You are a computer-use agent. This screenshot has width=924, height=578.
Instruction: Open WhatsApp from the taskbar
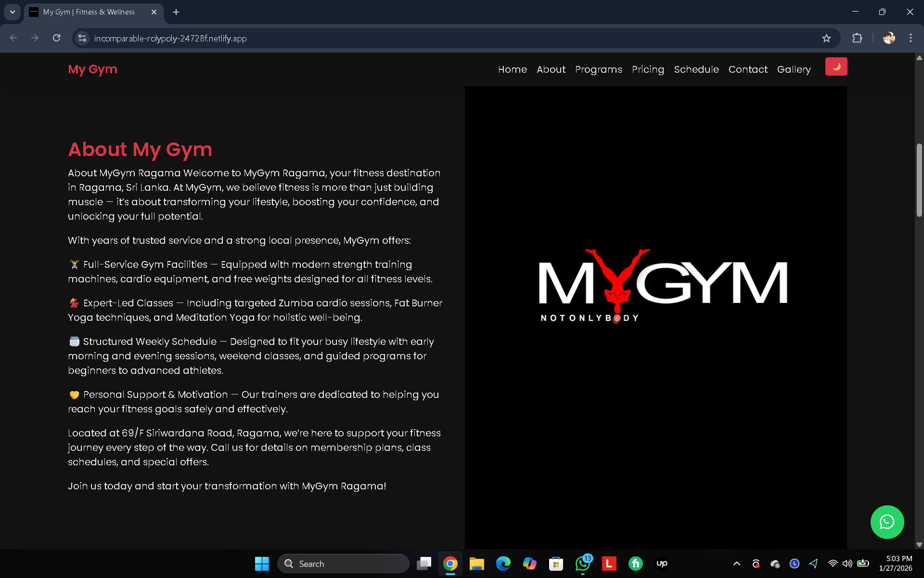point(582,564)
